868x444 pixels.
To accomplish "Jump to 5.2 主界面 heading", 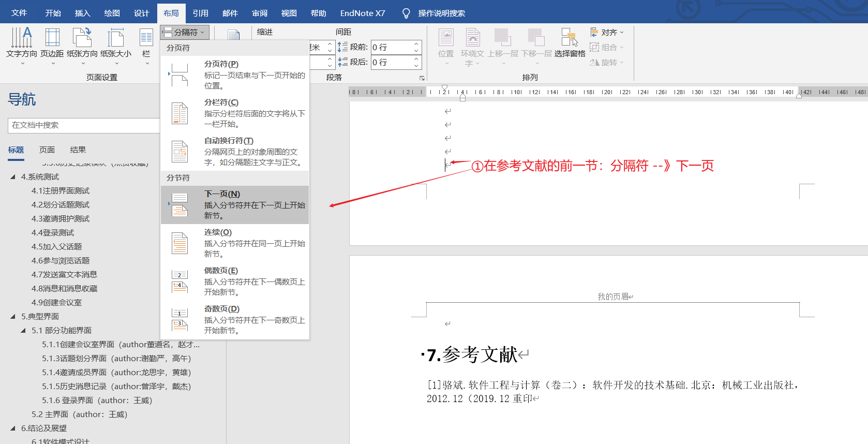I will coord(80,415).
